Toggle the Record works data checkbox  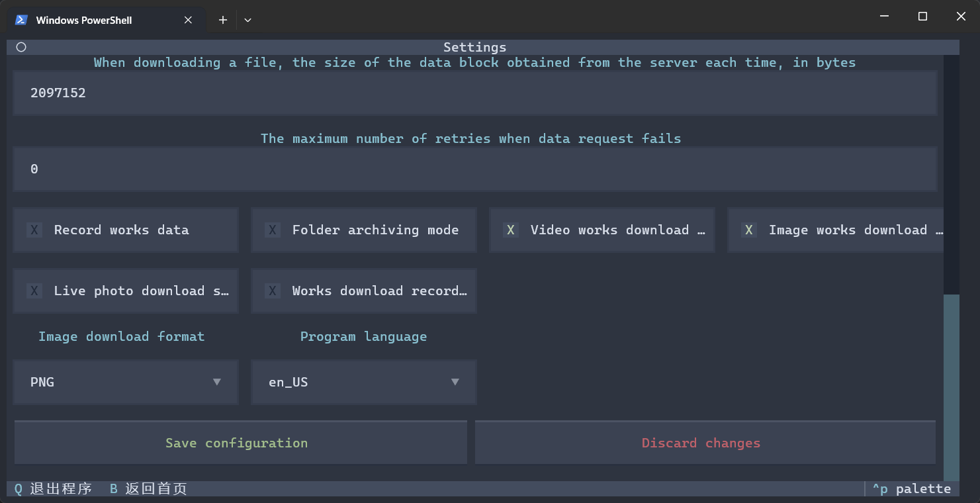(x=34, y=230)
